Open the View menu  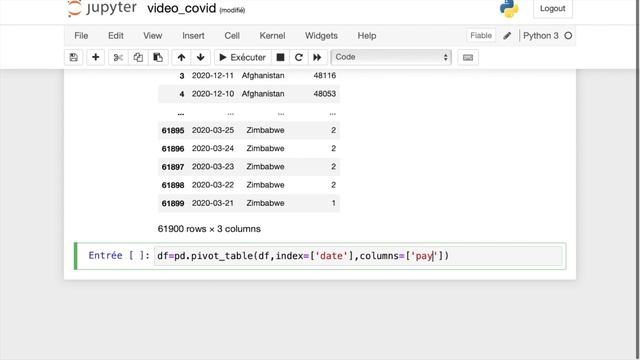pos(152,36)
